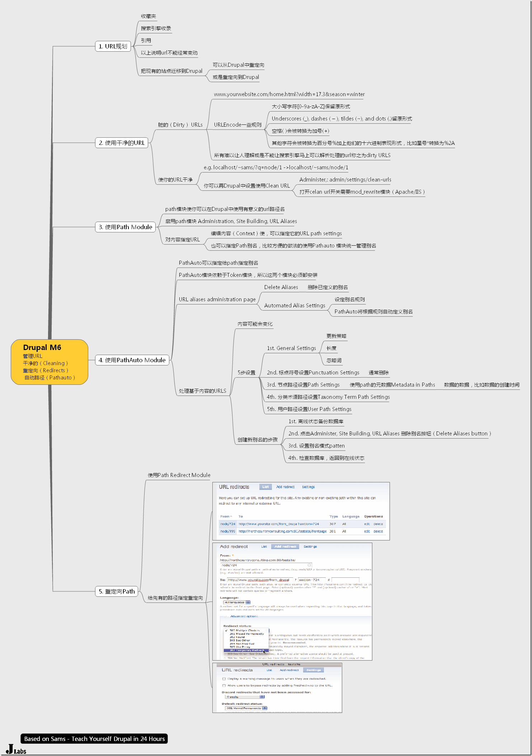532x756 pixels.
Task: Click the From path field containing node/724
Action: (x=266, y=565)
